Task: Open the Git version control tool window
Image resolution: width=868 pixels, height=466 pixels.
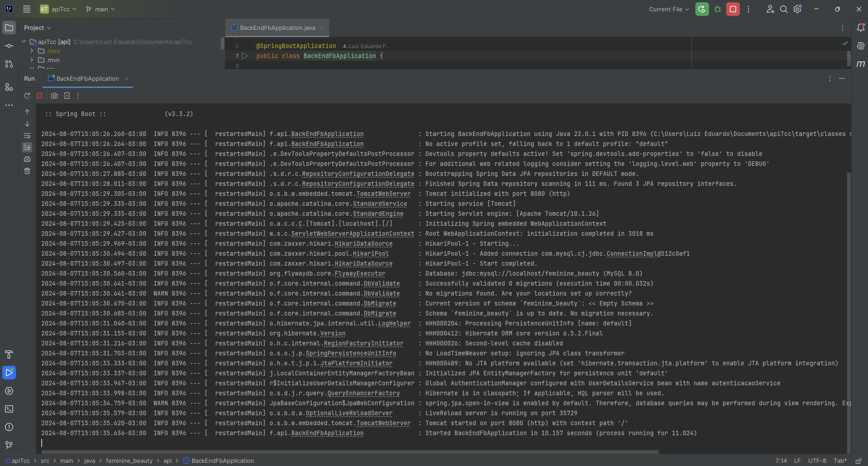Action: click(9, 445)
